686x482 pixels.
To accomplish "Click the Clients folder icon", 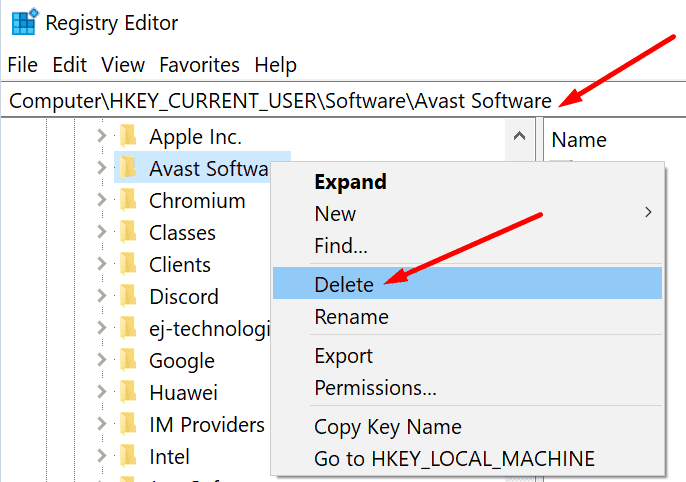I will [x=129, y=264].
